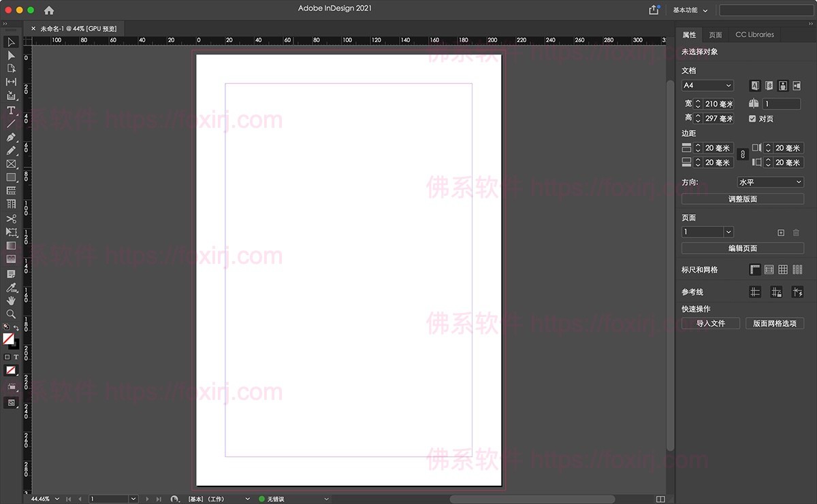Open the 方向 orientation dropdown showing 水平

pyautogui.click(x=770, y=182)
